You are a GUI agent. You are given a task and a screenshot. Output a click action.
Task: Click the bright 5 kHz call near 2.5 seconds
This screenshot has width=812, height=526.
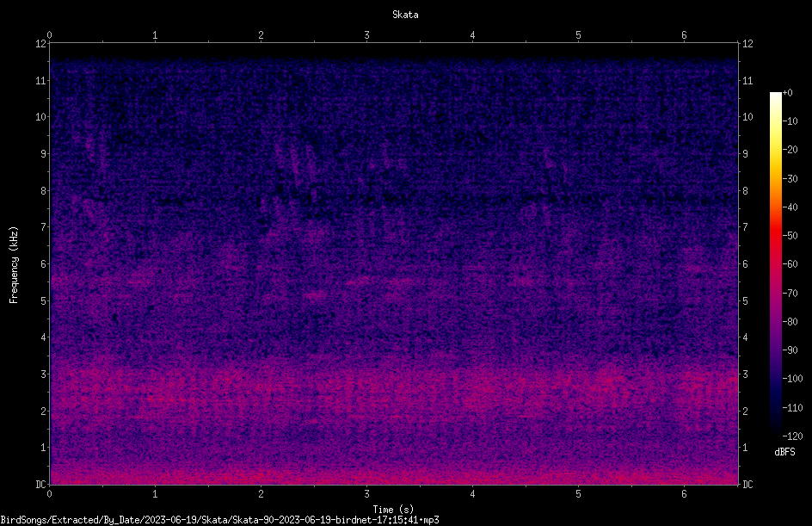[x=316, y=295]
